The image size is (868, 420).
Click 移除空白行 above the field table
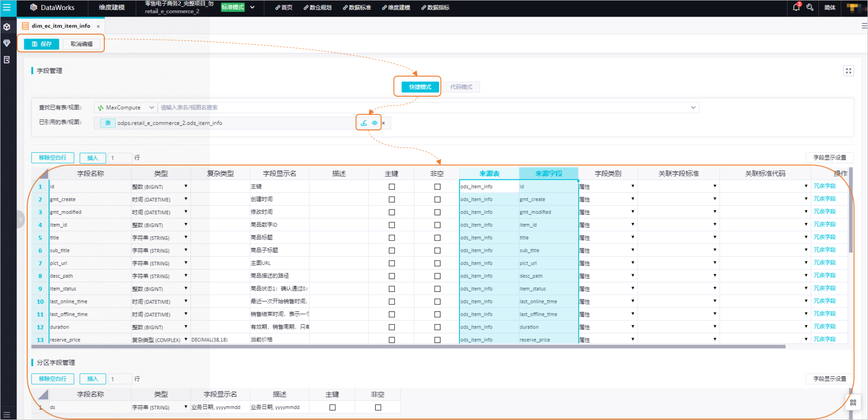52,158
